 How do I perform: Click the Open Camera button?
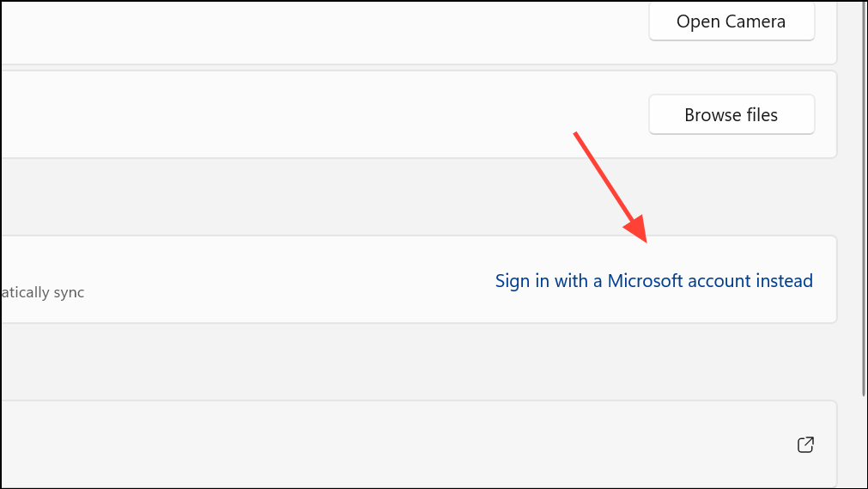tap(731, 21)
